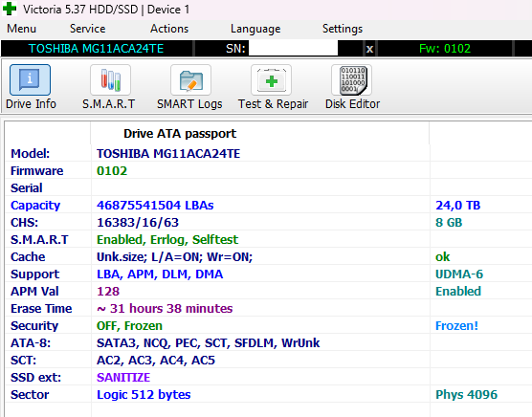Click the Victoria green cross app icon
The width and height of the screenshot is (532, 417).
[x=10, y=9]
